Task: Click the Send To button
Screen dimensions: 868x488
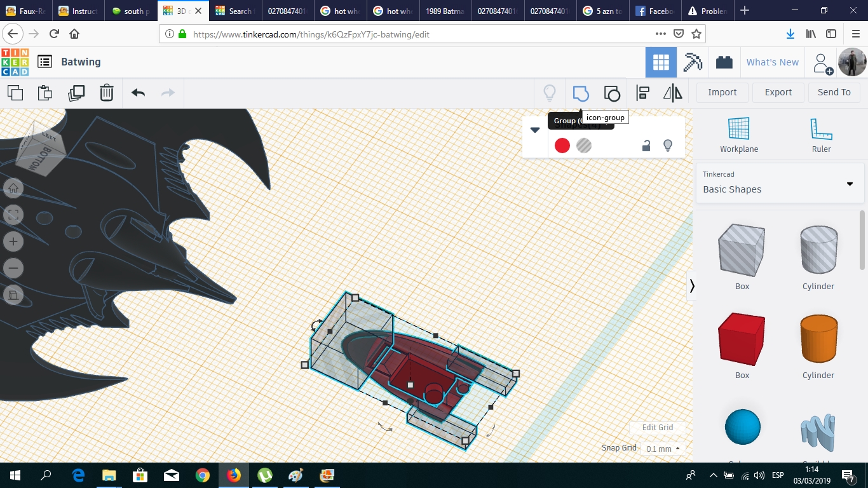Action: (834, 93)
